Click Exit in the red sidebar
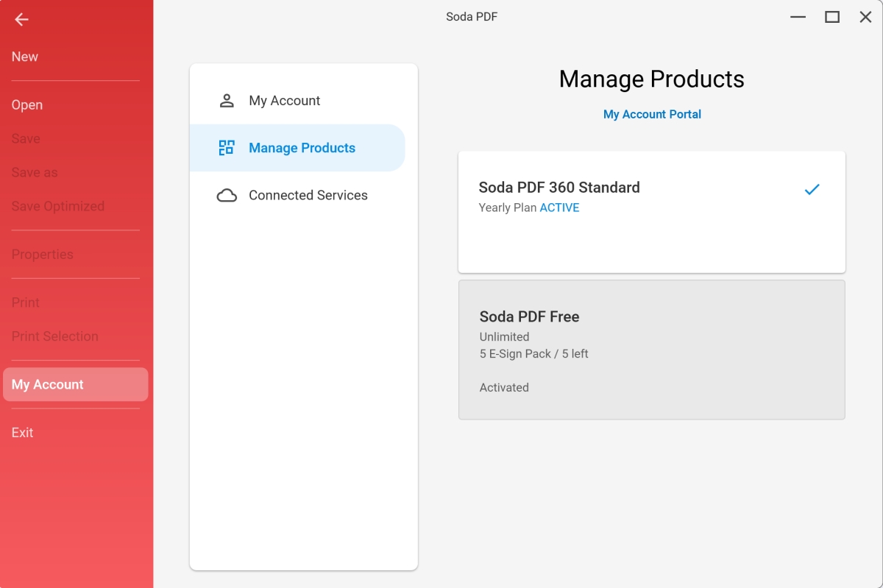 (23, 433)
